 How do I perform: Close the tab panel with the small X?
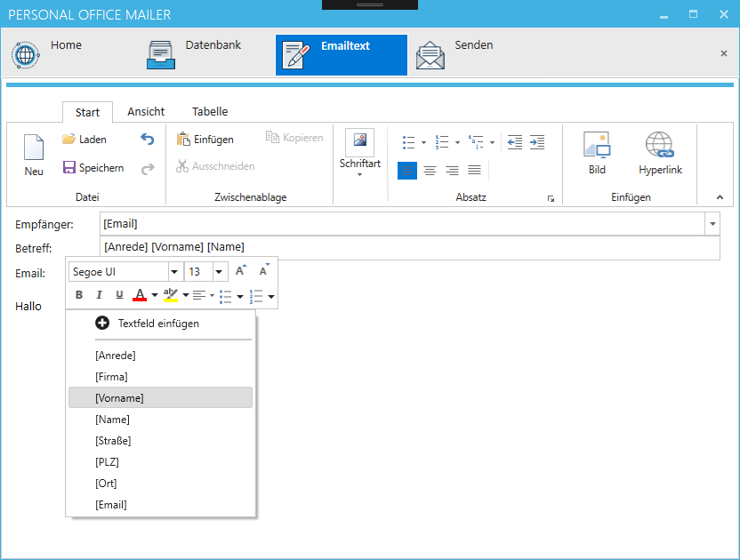[x=723, y=53]
